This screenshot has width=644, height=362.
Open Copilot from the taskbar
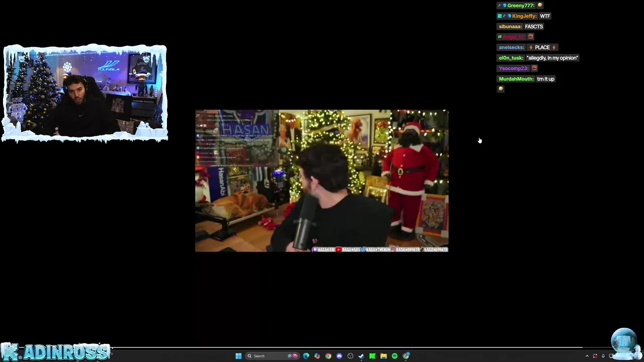point(317,356)
